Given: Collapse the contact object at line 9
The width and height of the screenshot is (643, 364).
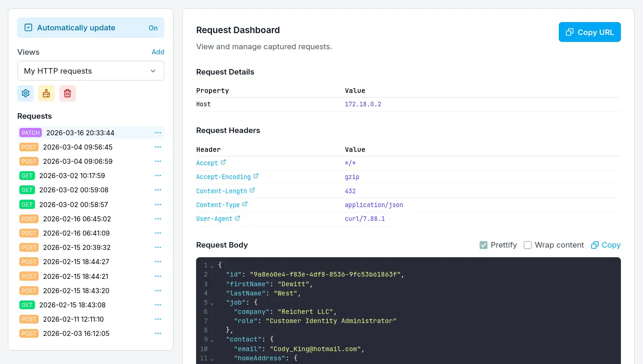Looking at the screenshot, I should pos(212,340).
